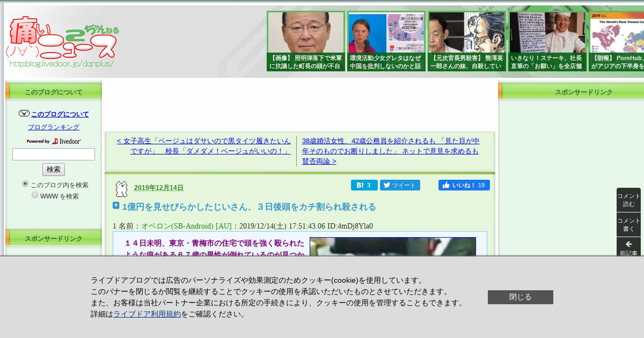Click the blue arrow icon before article title
Screen dimensions: 644x338
pyautogui.click(x=116, y=205)
